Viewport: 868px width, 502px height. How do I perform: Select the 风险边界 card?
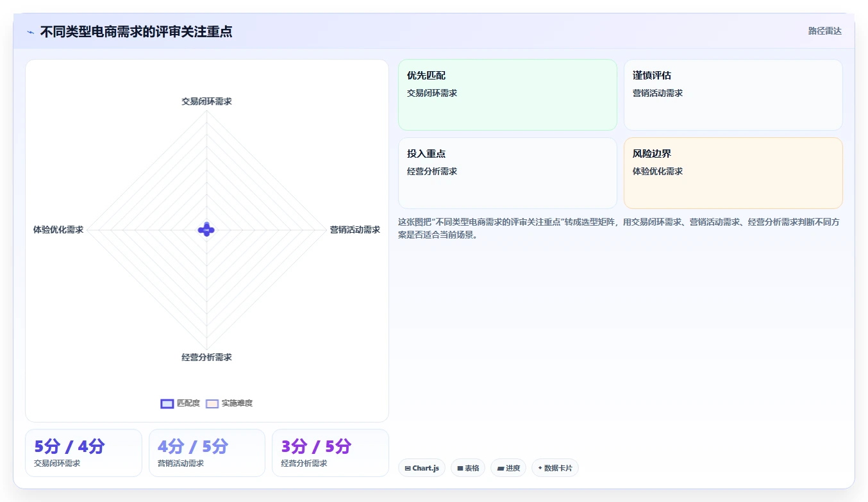point(733,173)
